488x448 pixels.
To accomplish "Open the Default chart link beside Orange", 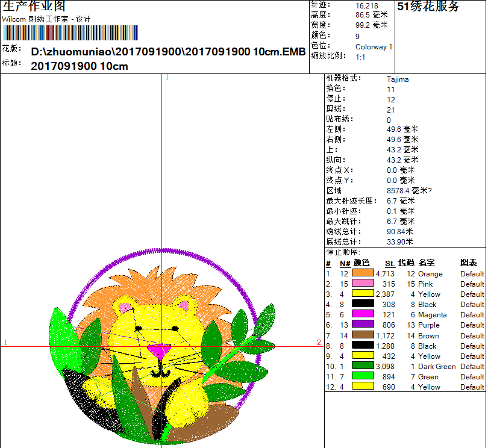I will pyautogui.click(x=472, y=274).
